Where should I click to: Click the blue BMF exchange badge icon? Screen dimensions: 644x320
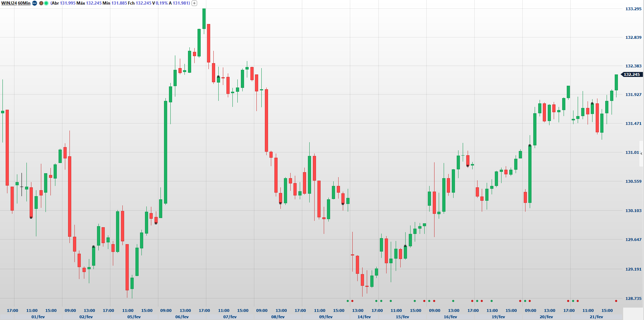point(35,3)
